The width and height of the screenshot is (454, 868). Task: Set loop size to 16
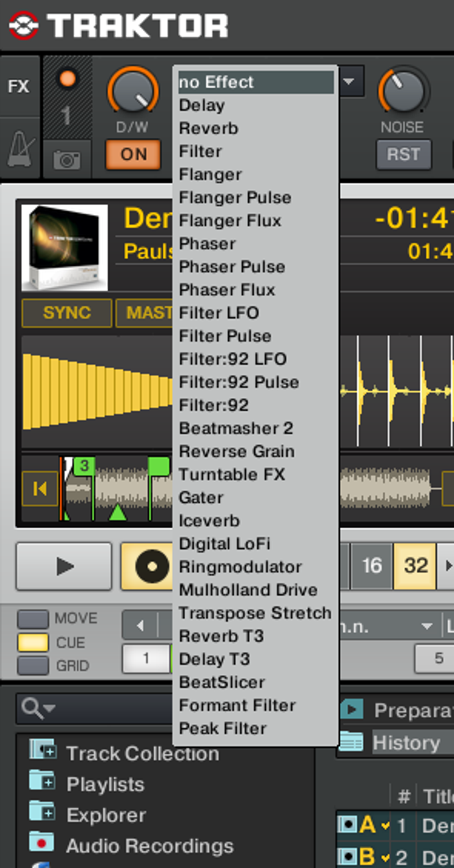point(371,567)
